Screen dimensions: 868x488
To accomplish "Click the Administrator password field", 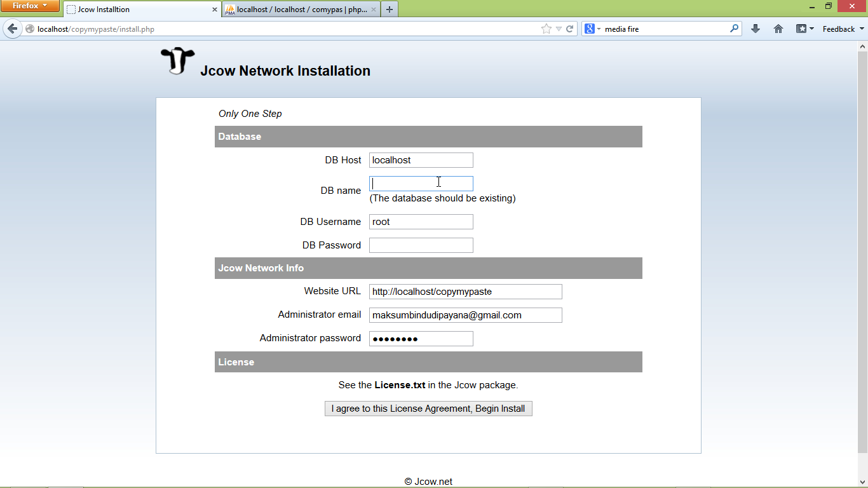I will coord(421,339).
